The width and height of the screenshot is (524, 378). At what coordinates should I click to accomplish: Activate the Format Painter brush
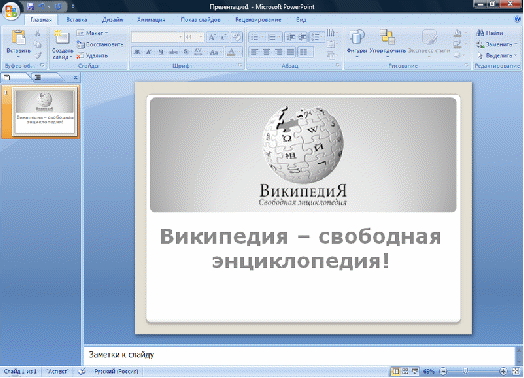click(38, 55)
